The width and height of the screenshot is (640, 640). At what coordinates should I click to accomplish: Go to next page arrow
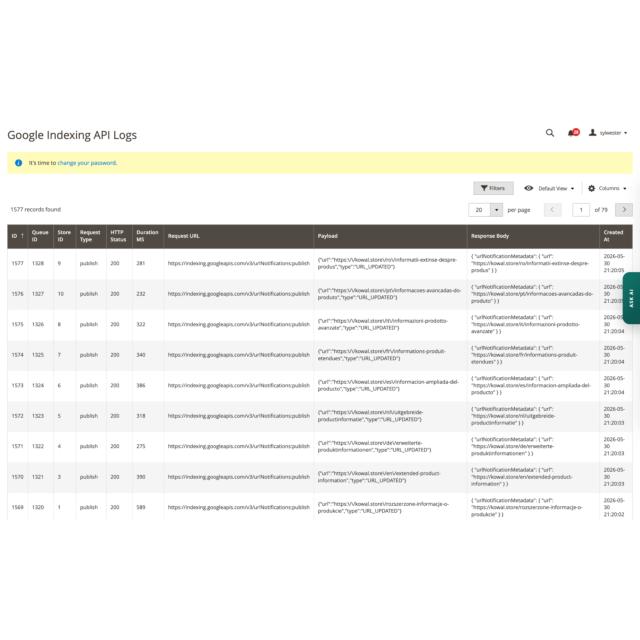pyautogui.click(x=624, y=210)
